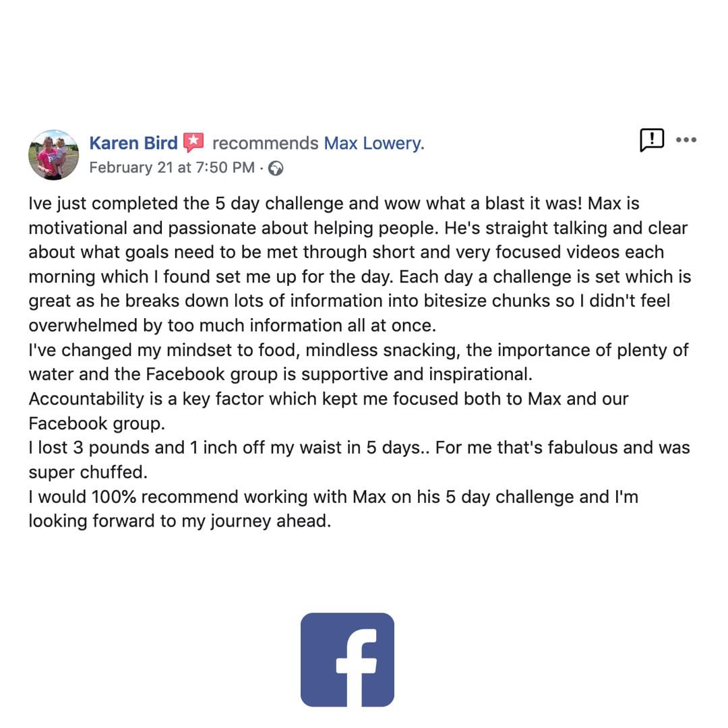The image size is (728, 728).
Task: Open Karen Bird's profile picture
Action: click(53, 155)
